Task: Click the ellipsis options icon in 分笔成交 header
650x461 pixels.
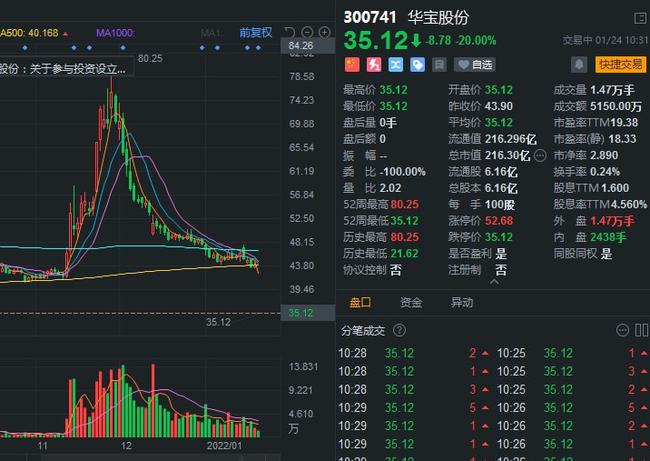Action: 622,330
